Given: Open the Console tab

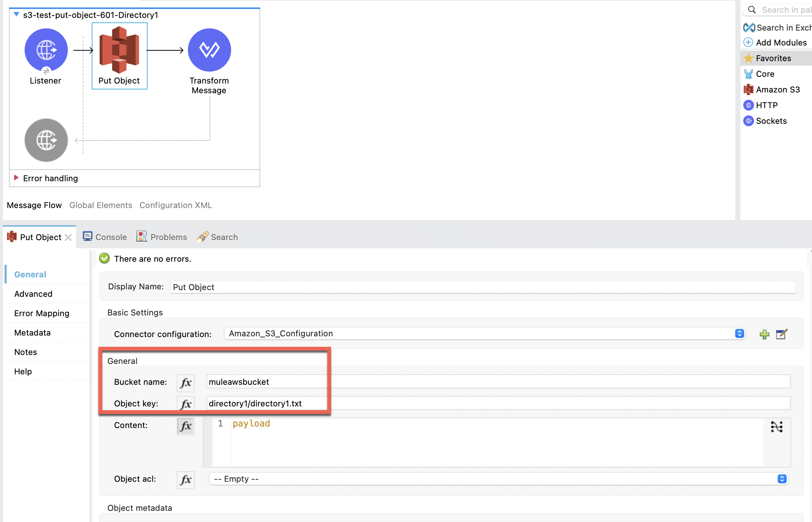Looking at the screenshot, I should (x=105, y=237).
